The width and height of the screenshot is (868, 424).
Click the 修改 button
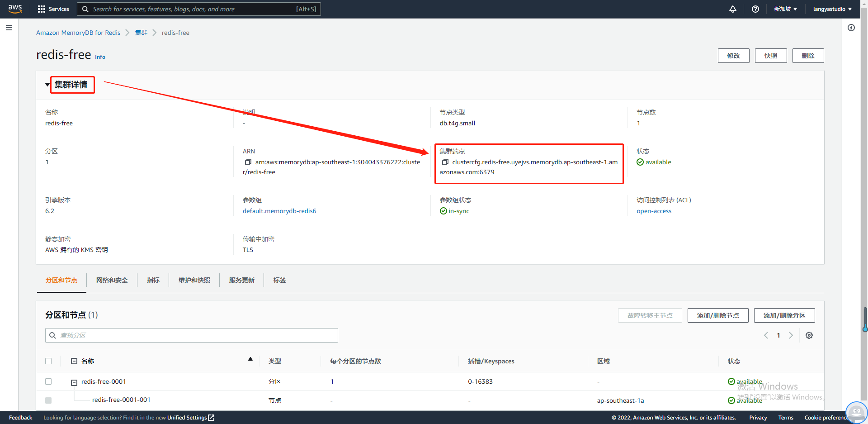tap(734, 56)
